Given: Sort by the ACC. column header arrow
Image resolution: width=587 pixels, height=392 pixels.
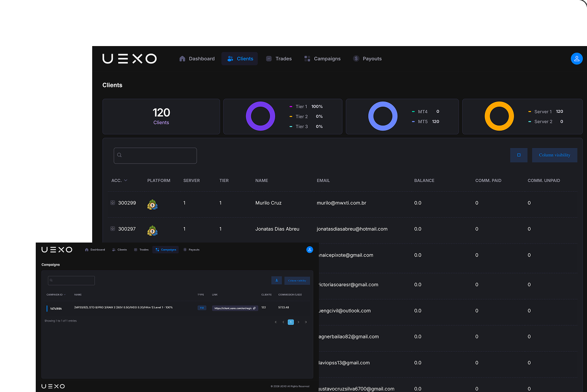Looking at the screenshot, I should (126, 180).
